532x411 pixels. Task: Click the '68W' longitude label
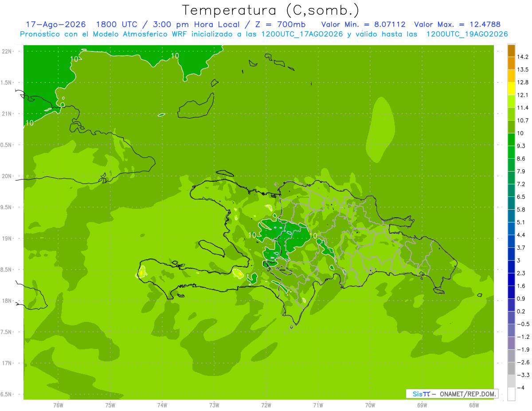pos(474,405)
